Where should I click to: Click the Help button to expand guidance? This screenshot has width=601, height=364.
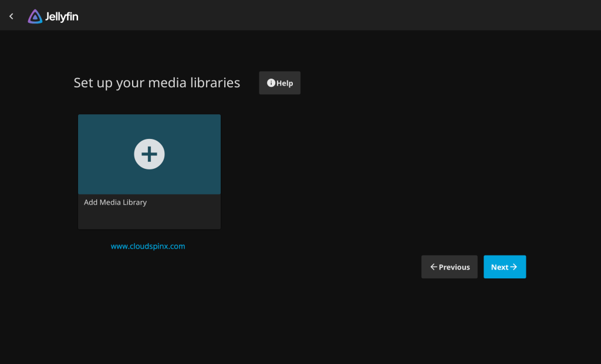point(279,83)
